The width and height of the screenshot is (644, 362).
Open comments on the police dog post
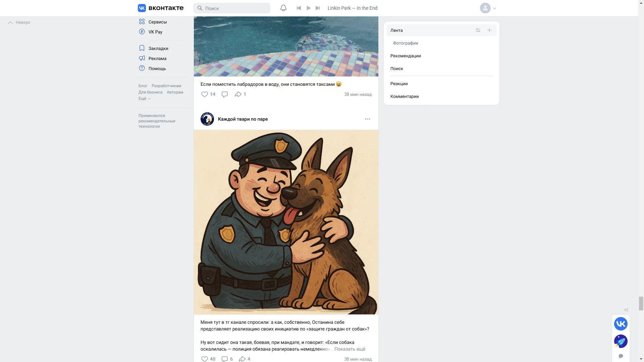pyautogui.click(x=227, y=359)
